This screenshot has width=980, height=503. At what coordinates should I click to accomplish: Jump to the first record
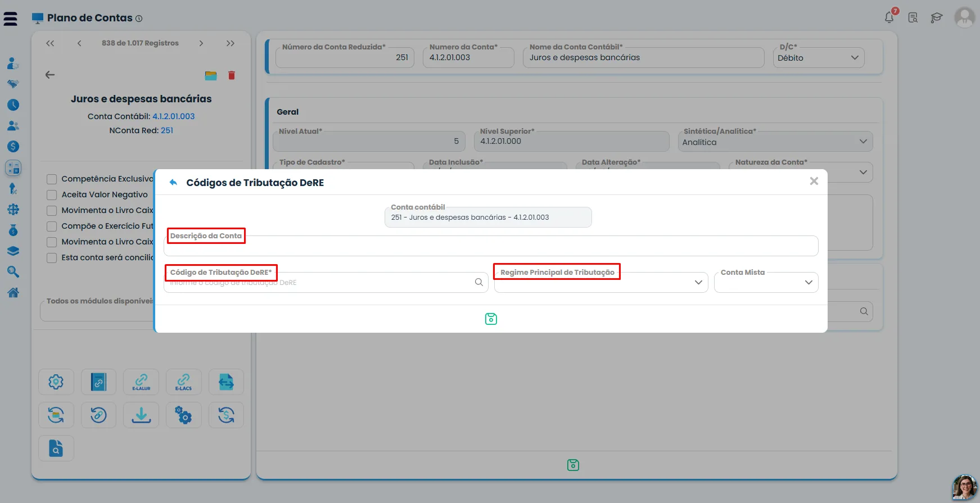[x=50, y=43]
